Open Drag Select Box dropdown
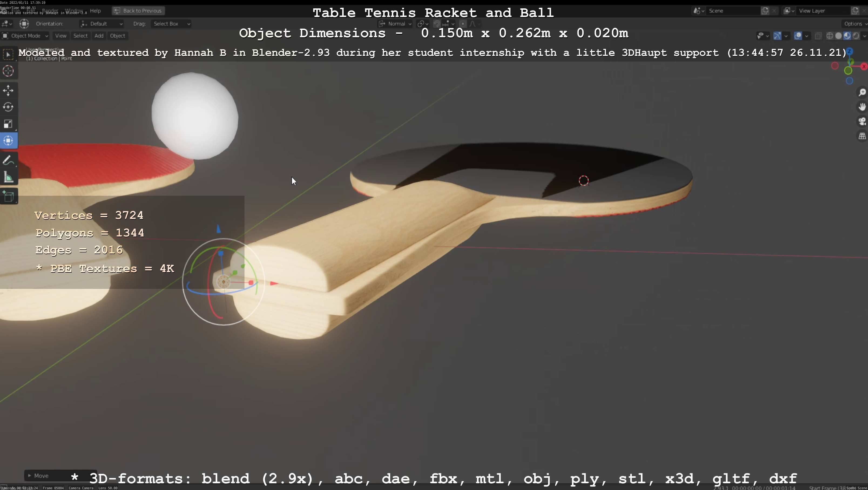The width and height of the screenshot is (868, 490). tap(171, 23)
